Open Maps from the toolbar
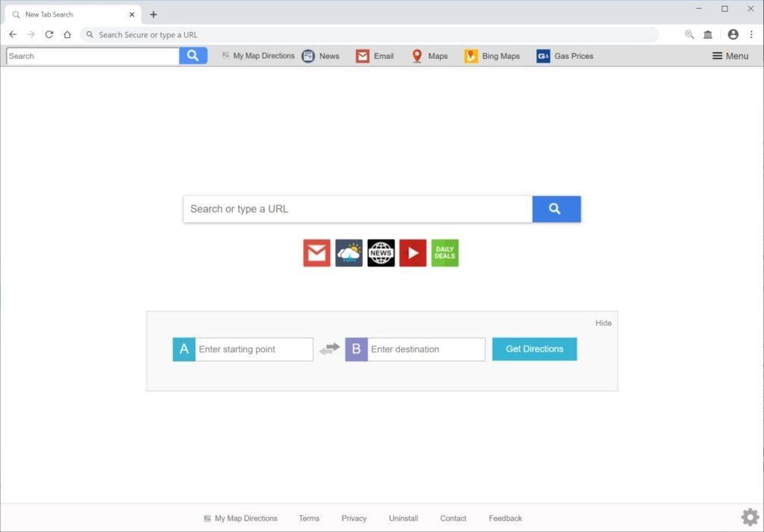The width and height of the screenshot is (764, 532). pyautogui.click(x=429, y=56)
